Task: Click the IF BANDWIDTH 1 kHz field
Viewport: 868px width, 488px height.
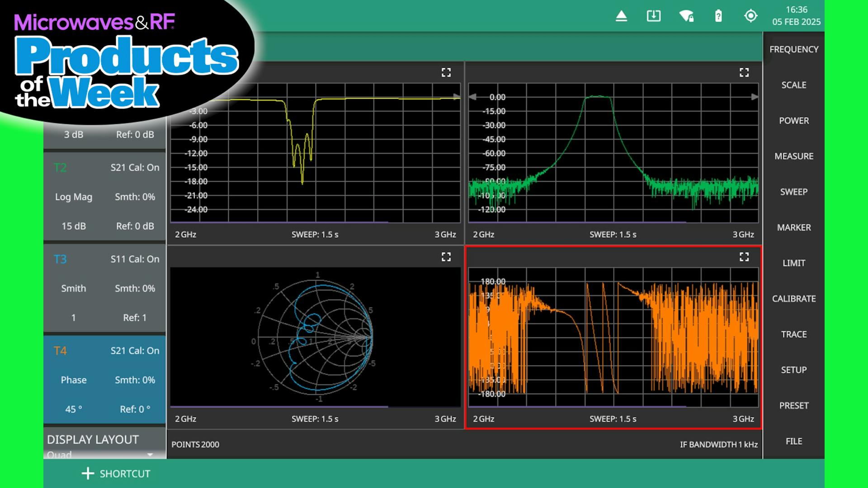Action: click(719, 444)
